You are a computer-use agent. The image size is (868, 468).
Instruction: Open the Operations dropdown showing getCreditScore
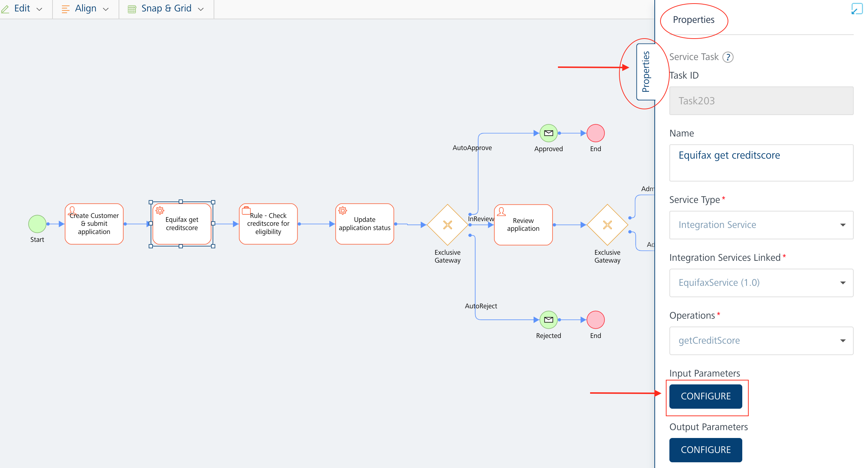[x=843, y=340]
